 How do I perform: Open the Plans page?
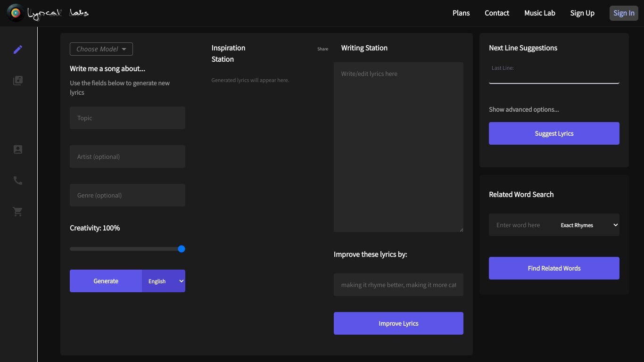pos(461,13)
